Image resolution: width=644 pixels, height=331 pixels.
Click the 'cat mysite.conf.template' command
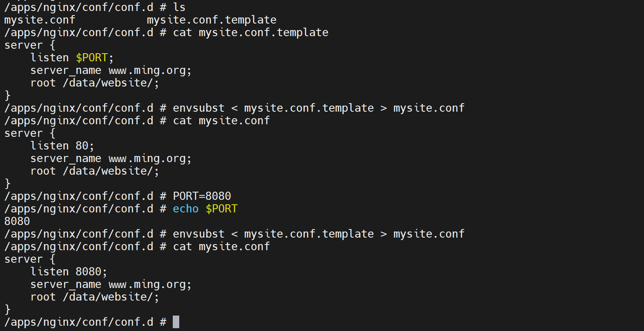[251, 32]
